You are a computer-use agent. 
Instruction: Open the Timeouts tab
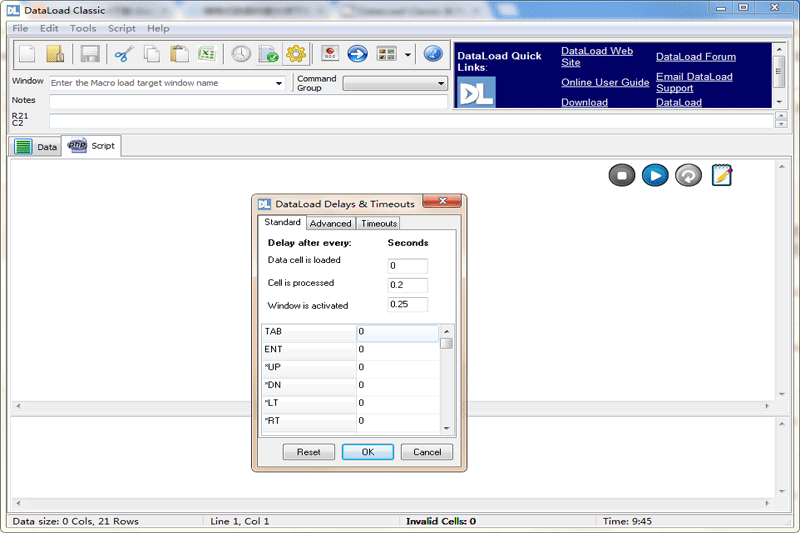pos(379,223)
